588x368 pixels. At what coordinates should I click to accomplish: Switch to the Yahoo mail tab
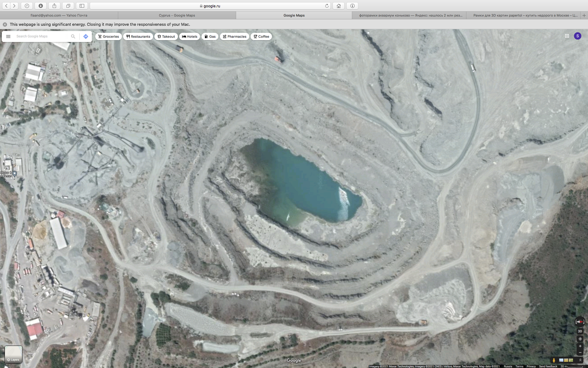[59, 15]
